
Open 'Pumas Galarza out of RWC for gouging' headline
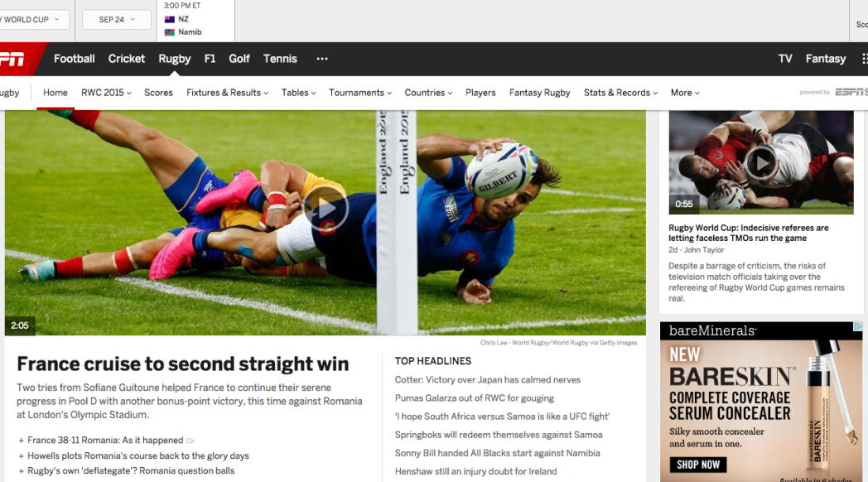(475, 398)
